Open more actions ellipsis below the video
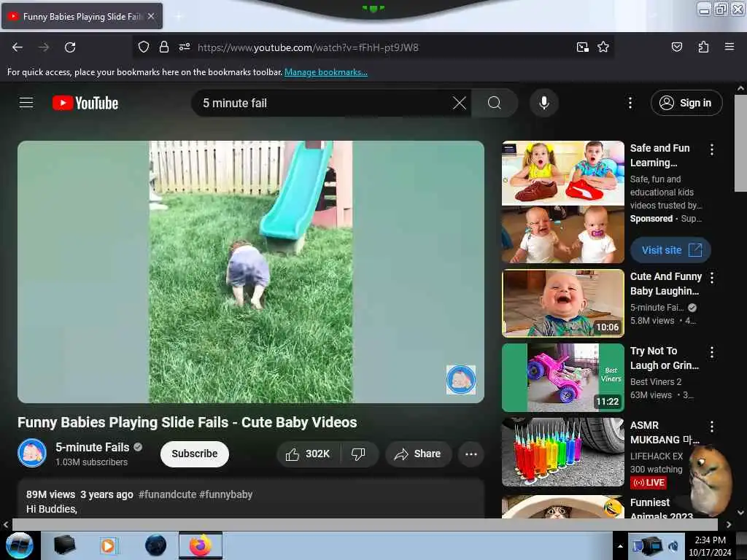747x560 pixels. (x=471, y=454)
